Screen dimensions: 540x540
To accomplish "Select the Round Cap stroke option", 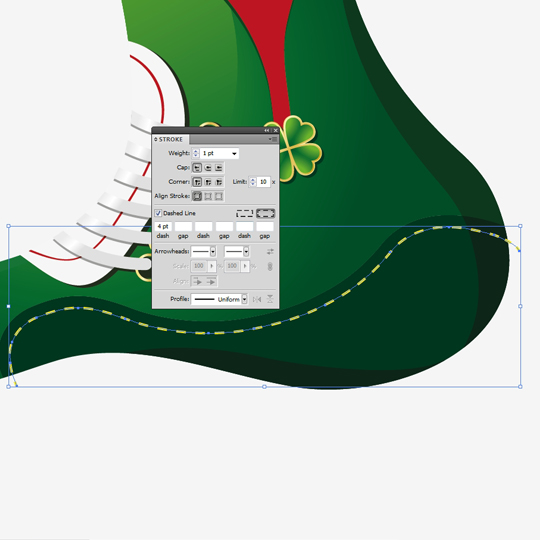I will (x=208, y=168).
